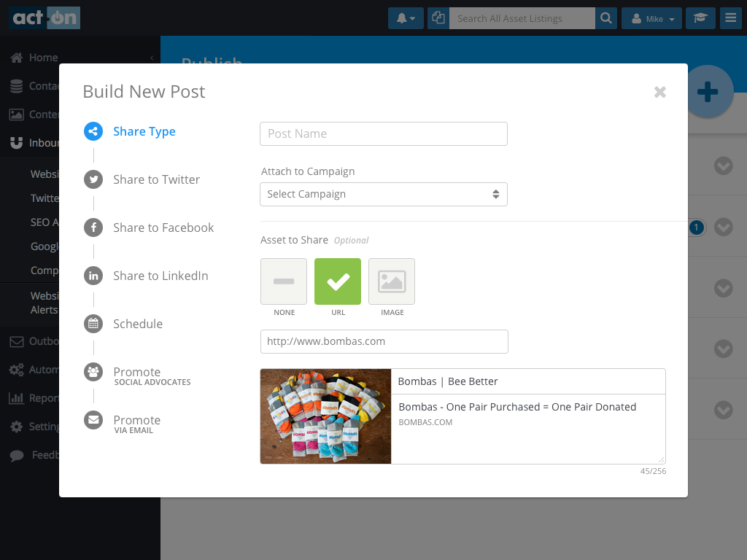Open the hamburger menu in top bar

pos(731,18)
